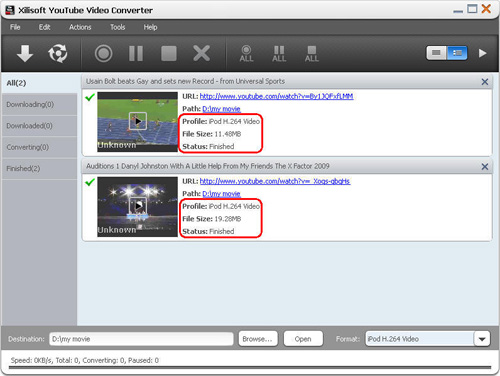
Task: Open the X Factor YouTube URL link
Action: pyautogui.click(x=275, y=181)
